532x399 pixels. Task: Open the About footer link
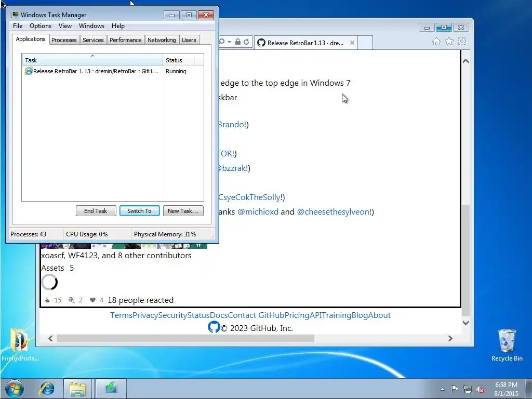(379, 315)
